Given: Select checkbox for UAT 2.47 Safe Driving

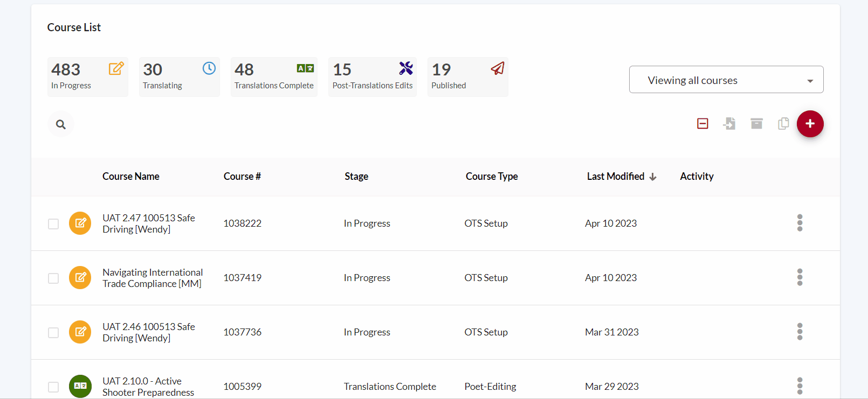Looking at the screenshot, I should tap(53, 224).
